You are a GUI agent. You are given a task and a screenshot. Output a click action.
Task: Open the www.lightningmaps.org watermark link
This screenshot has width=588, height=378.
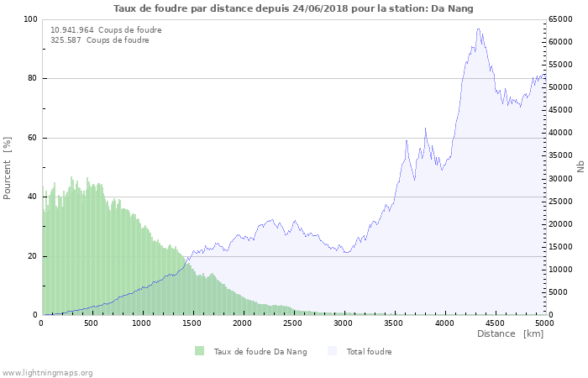tap(47, 372)
